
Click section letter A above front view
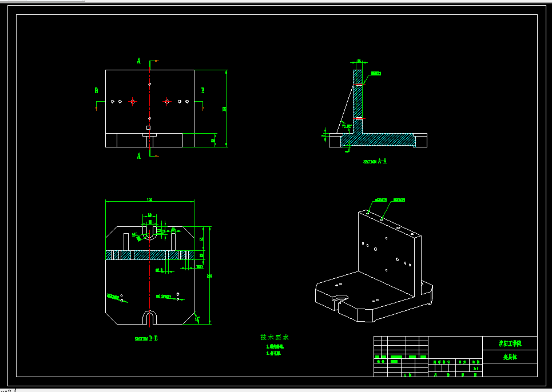[x=138, y=61]
